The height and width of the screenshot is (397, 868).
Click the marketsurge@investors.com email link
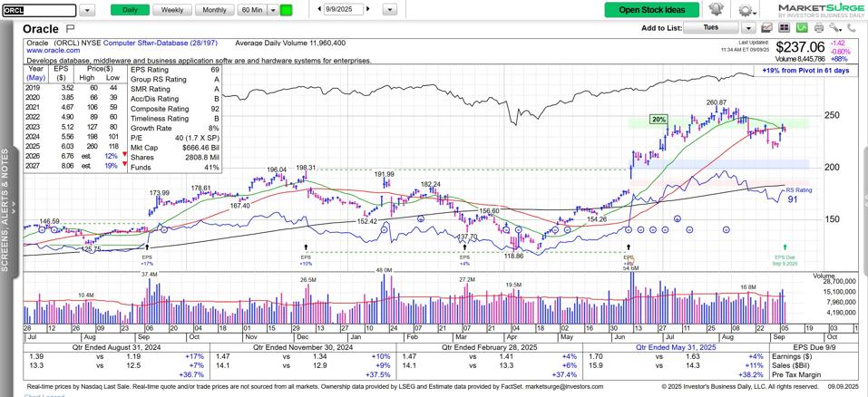(x=564, y=386)
